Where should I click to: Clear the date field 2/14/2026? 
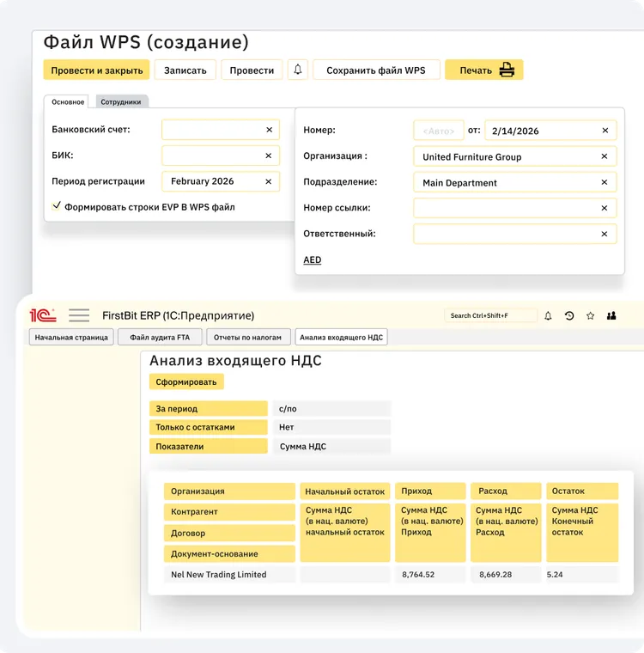[x=605, y=131]
